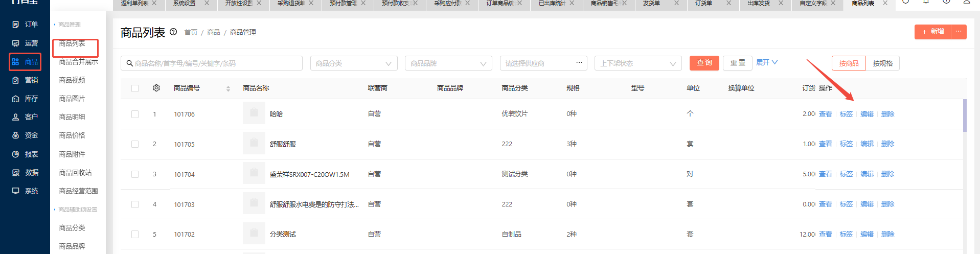Open the 报表 module in left sidebar

(25, 154)
